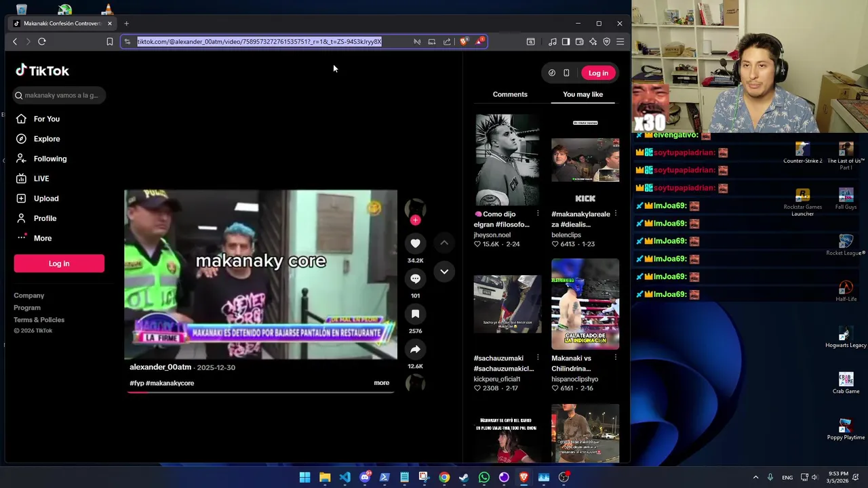Open comments with speech bubble icon
868x488 pixels.
tap(415, 279)
